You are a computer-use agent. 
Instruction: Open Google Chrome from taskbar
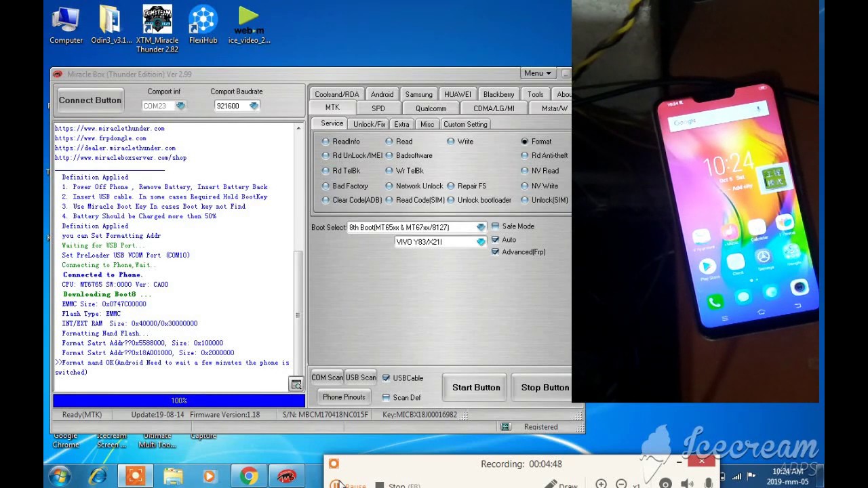point(248,476)
